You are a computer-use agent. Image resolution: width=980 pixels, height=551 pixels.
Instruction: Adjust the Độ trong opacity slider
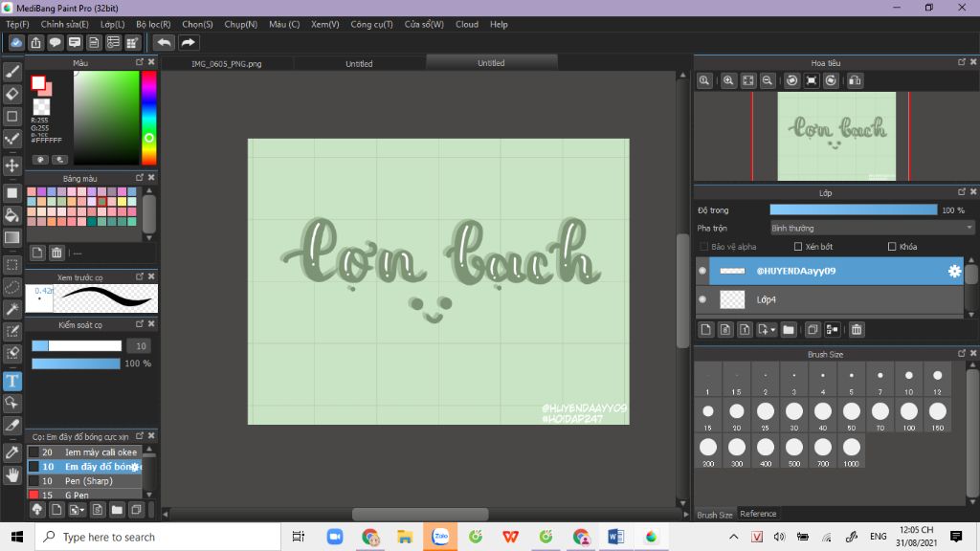pyautogui.click(x=854, y=209)
